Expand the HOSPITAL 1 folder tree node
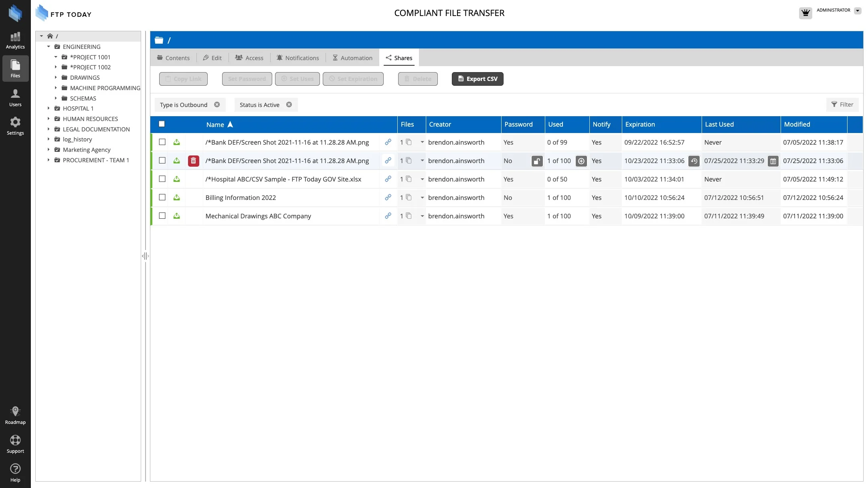This screenshot has width=868, height=488. click(49, 109)
